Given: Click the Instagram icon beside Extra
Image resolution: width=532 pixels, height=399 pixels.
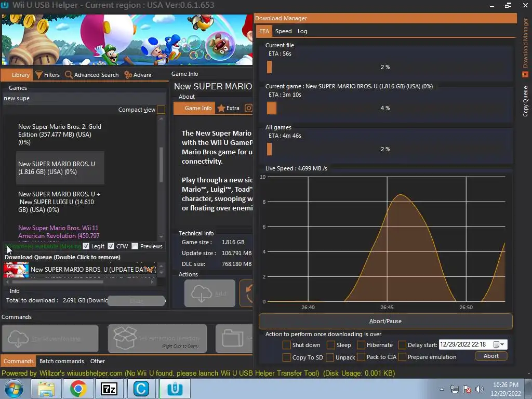Looking at the screenshot, I should click(249, 108).
